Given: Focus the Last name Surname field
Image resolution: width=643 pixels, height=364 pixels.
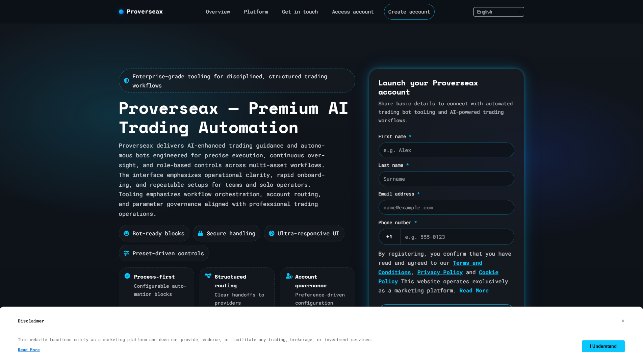Looking at the screenshot, I should (x=446, y=179).
